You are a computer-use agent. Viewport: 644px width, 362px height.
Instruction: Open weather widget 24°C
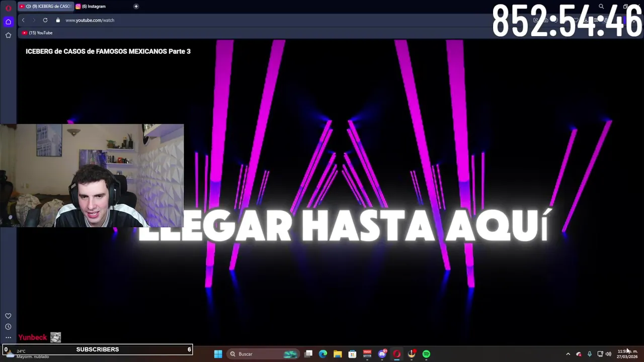click(x=28, y=354)
